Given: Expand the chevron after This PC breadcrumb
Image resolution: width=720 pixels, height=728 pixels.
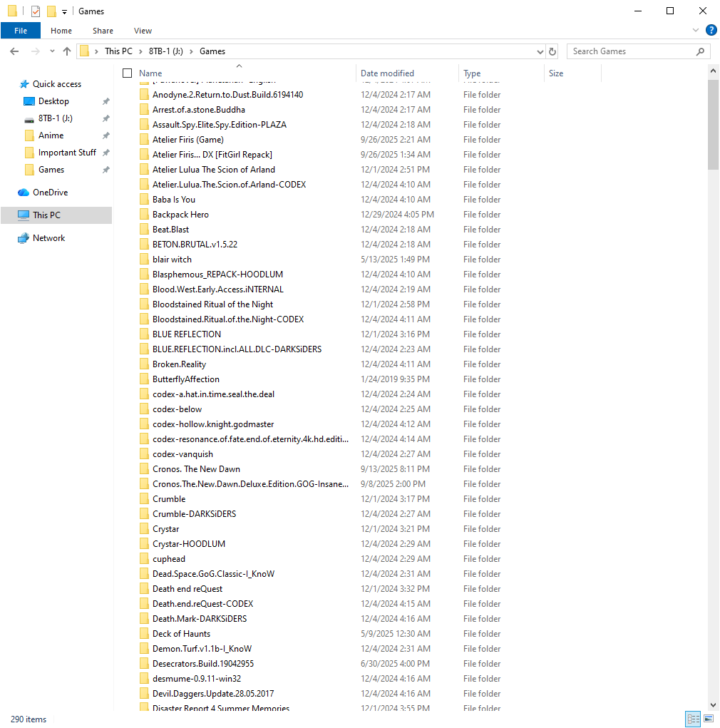Looking at the screenshot, I should [x=140, y=51].
